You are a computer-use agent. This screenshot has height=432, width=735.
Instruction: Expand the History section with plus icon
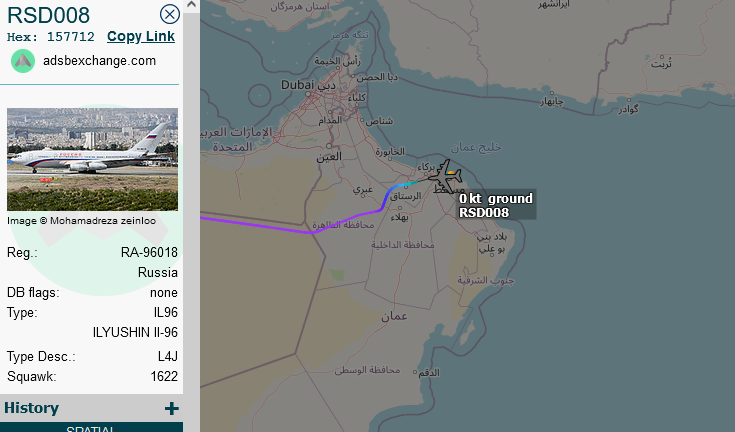[x=171, y=408]
